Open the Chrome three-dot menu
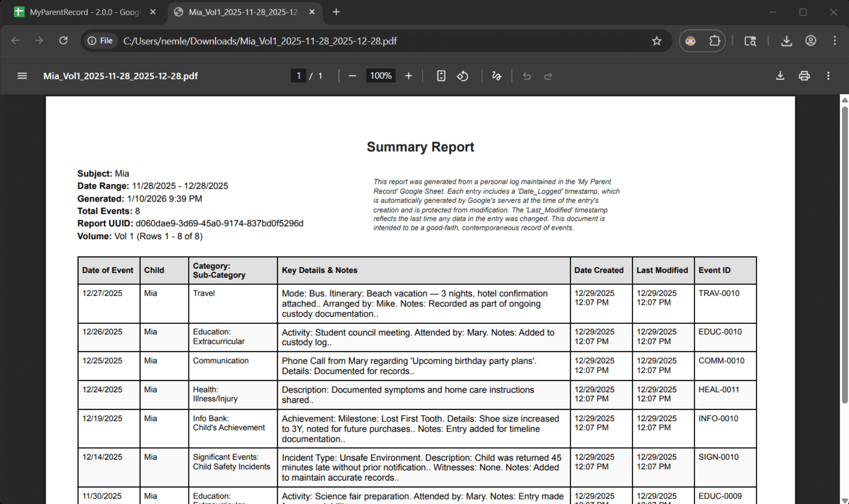The height and width of the screenshot is (504, 849). pos(835,41)
